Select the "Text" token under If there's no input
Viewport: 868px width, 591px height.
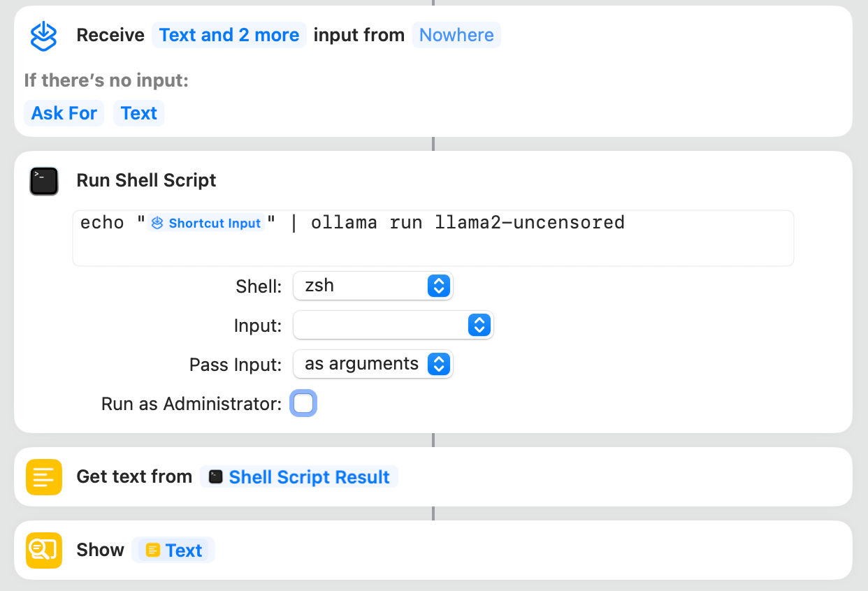click(138, 112)
